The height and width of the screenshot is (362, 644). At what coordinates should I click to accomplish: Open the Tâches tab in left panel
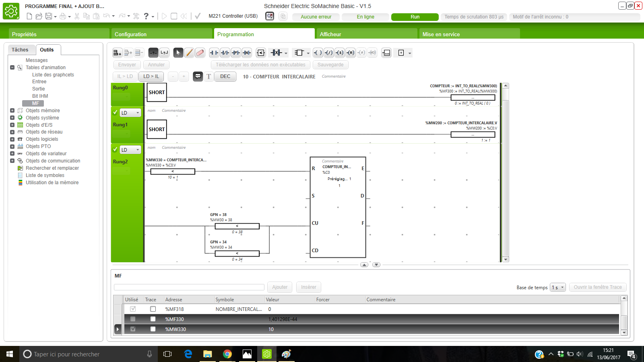[20, 50]
